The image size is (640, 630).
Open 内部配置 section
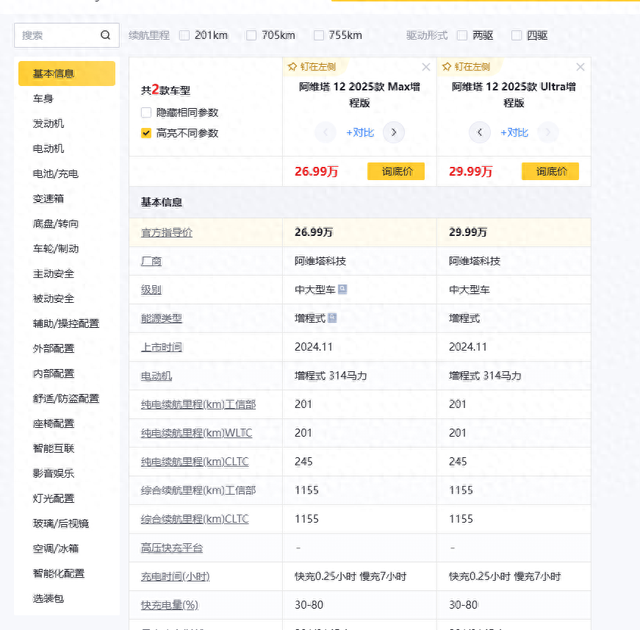[x=53, y=373]
